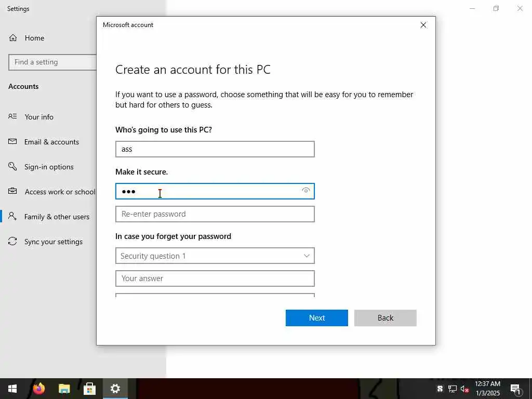Click the Sign-in options key icon
Viewport: 532px width, 399px height.
tap(12, 166)
